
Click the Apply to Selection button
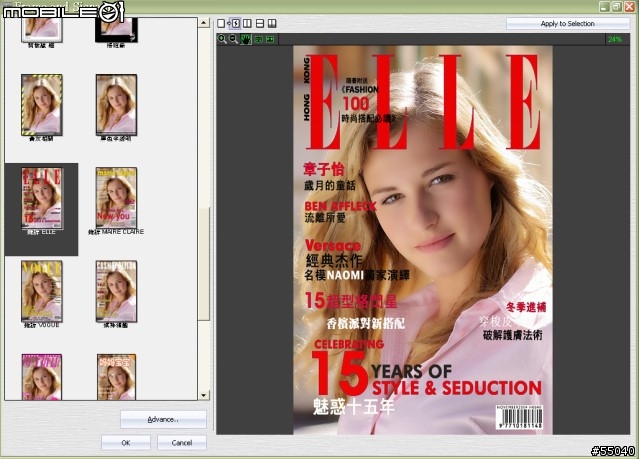pos(567,24)
